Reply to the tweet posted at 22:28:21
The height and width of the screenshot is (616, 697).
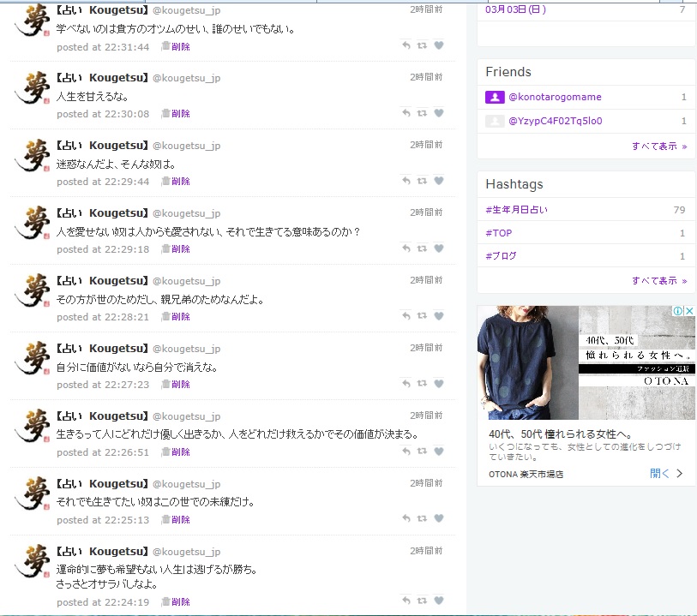point(406,316)
